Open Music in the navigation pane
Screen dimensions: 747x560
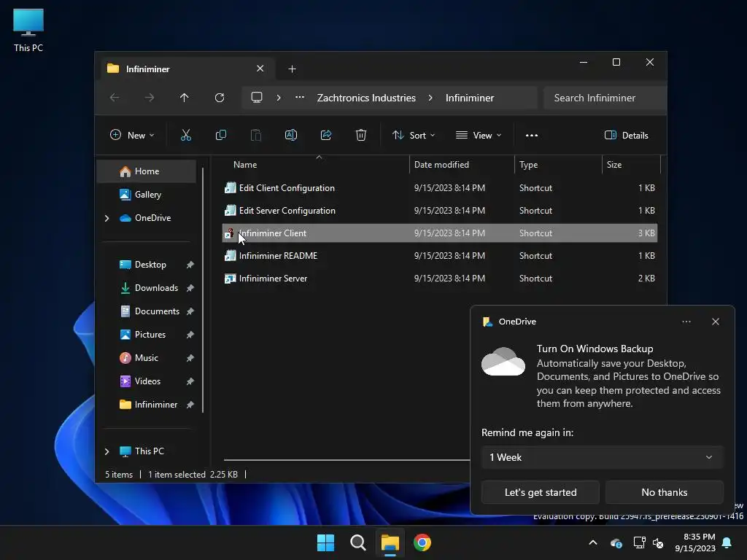146,357
